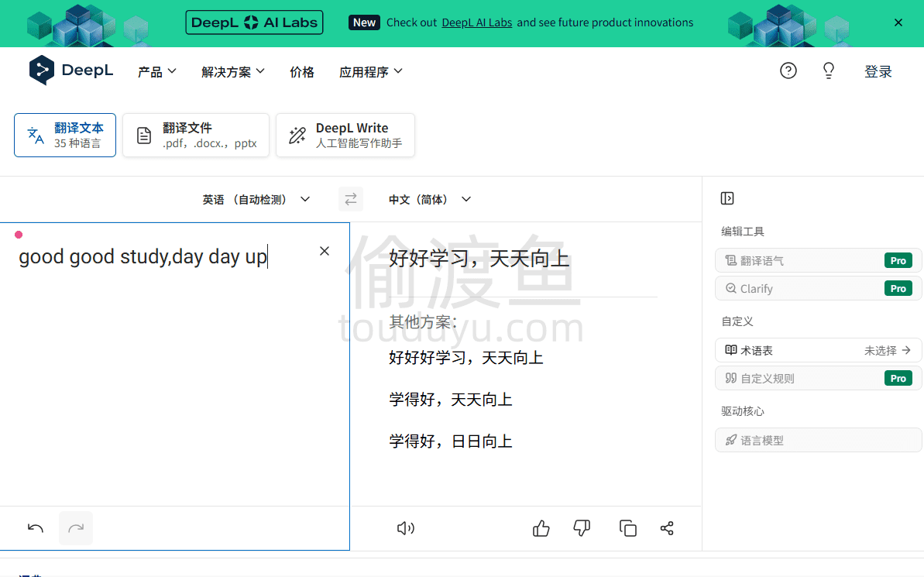
Task: Open target language 中文 (简体) dropdown
Action: click(x=430, y=199)
